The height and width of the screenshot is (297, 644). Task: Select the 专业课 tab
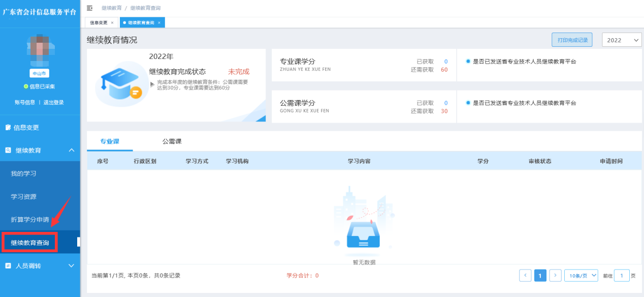pyautogui.click(x=110, y=141)
